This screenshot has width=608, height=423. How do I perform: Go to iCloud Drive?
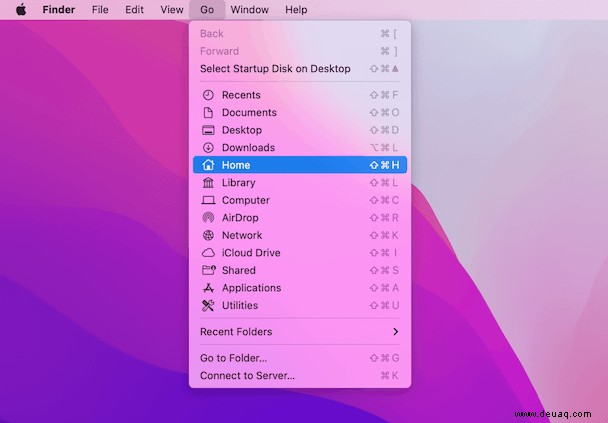pyautogui.click(x=300, y=253)
